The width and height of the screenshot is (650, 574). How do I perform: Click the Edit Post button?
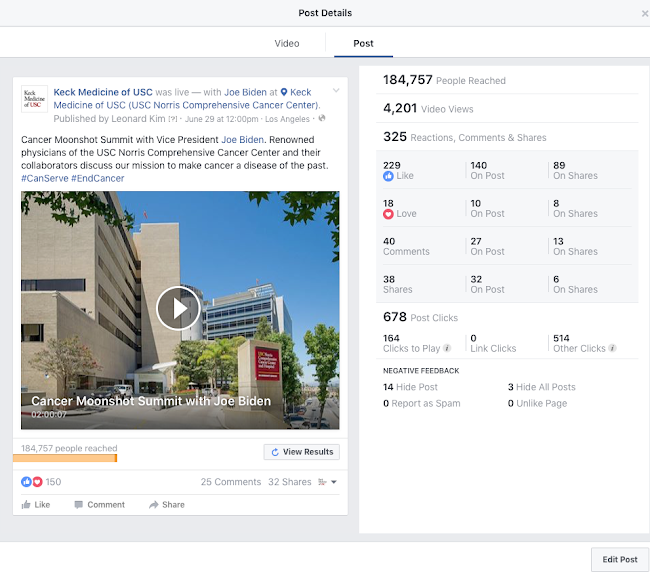point(620,559)
